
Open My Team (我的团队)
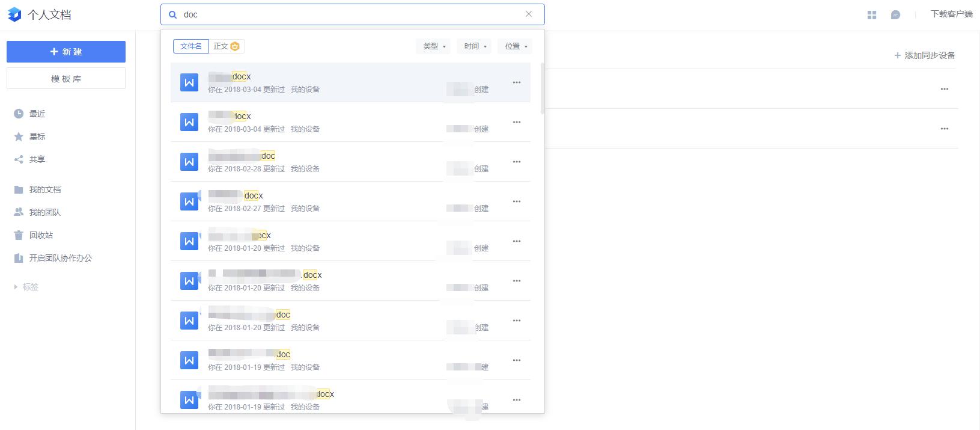(x=44, y=212)
